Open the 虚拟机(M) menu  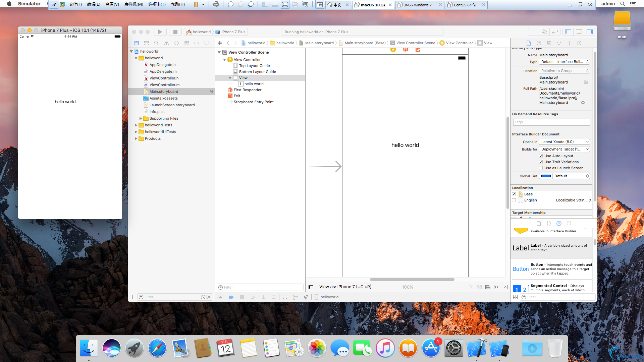pos(134,4)
